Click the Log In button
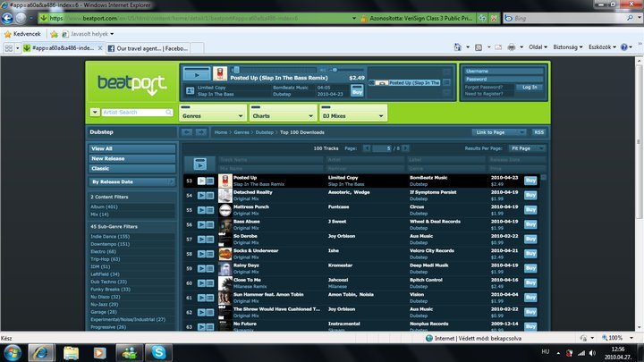644x362 pixels. click(x=530, y=87)
